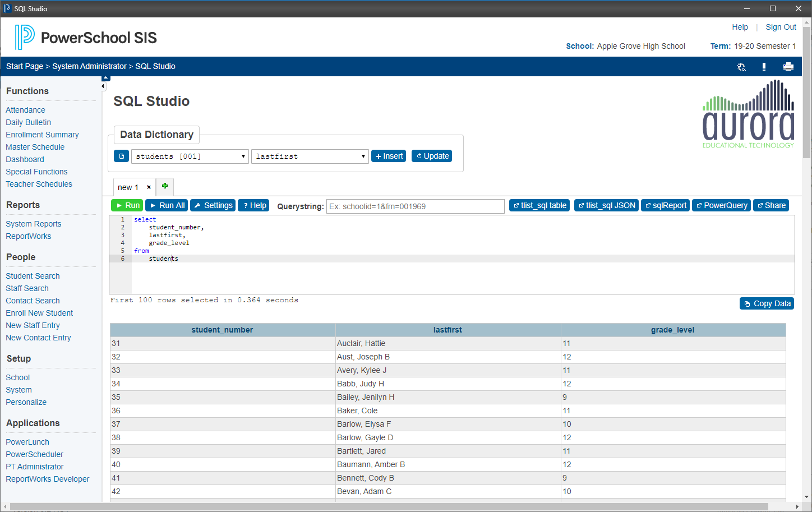Screen dimensions: 812x512
Task: Open the 'students [001]' table dropdown
Action: point(190,156)
